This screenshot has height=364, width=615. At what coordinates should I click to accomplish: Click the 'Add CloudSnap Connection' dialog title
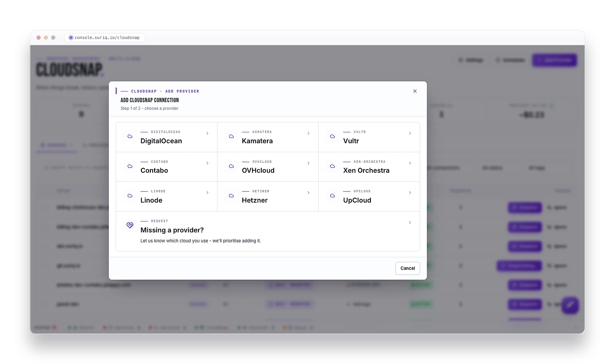click(150, 100)
